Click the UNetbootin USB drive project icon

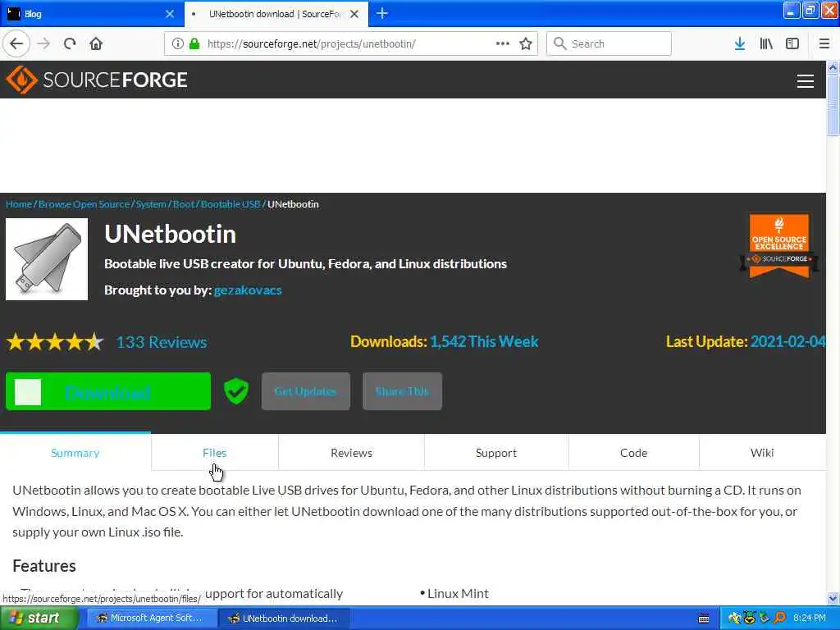pos(47,259)
